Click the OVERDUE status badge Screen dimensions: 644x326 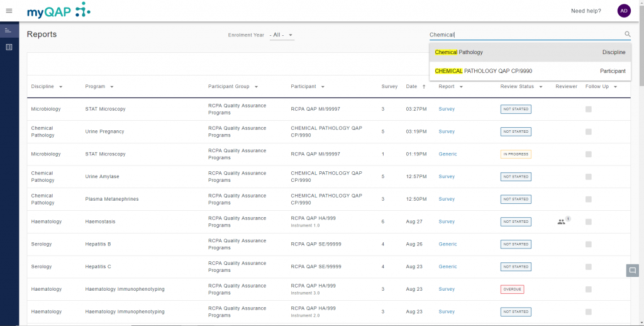pyautogui.click(x=512, y=289)
